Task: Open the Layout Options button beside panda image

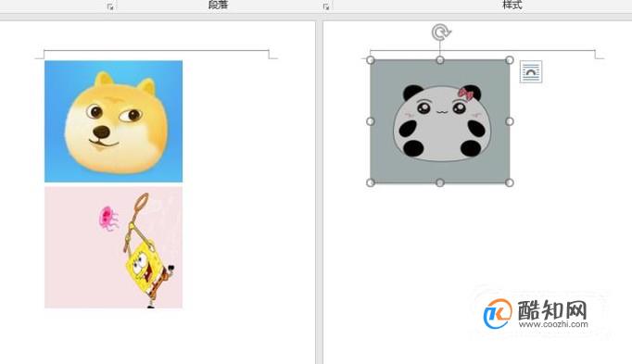Action: pos(531,71)
